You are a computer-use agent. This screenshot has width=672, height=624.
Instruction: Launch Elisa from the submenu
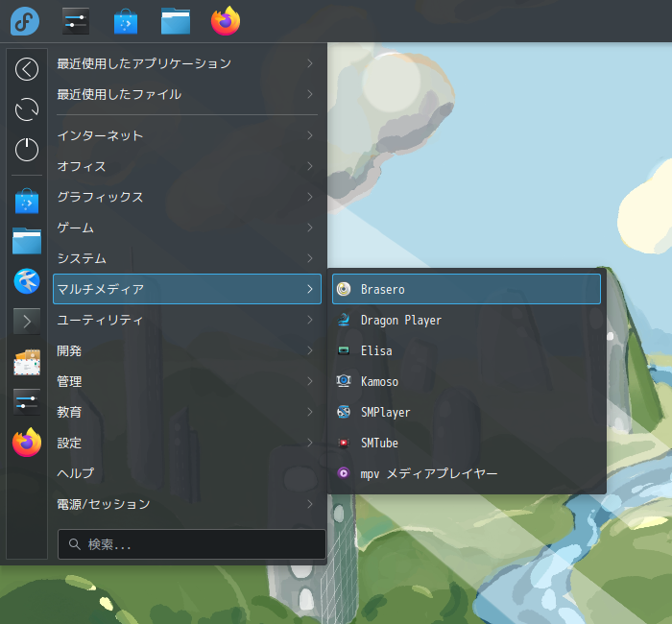[x=467, y=350]
